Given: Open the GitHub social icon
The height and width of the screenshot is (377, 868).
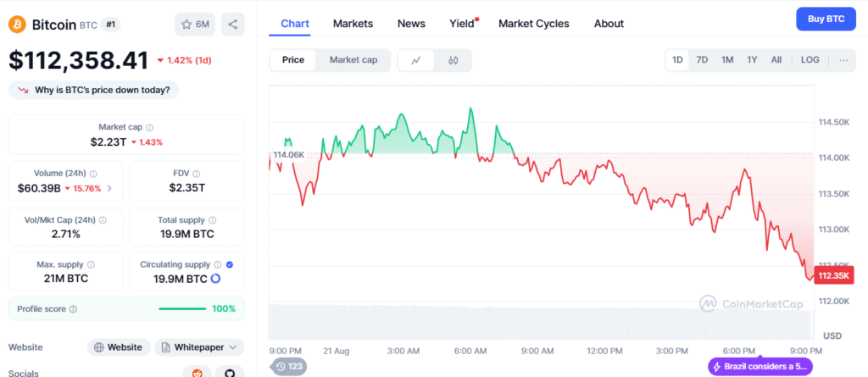Looking at the screenshot, I should coord(229,372).
